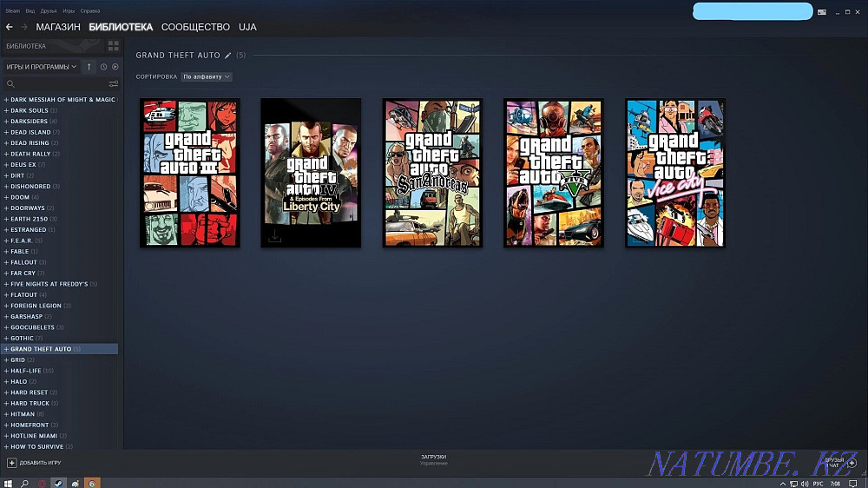Expand the Far Cry collection

click(x=6, y=273)
